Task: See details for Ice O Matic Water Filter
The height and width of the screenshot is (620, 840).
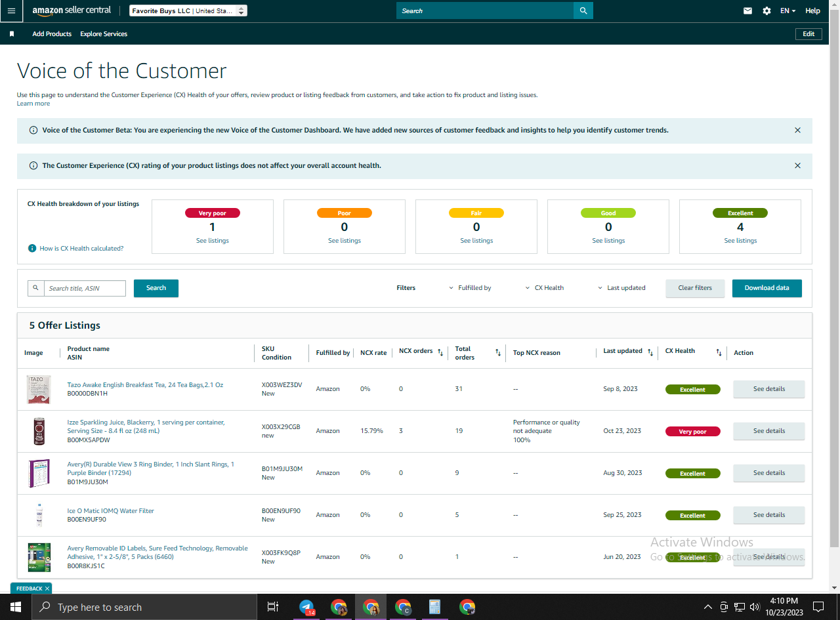Action: (768, 515)
